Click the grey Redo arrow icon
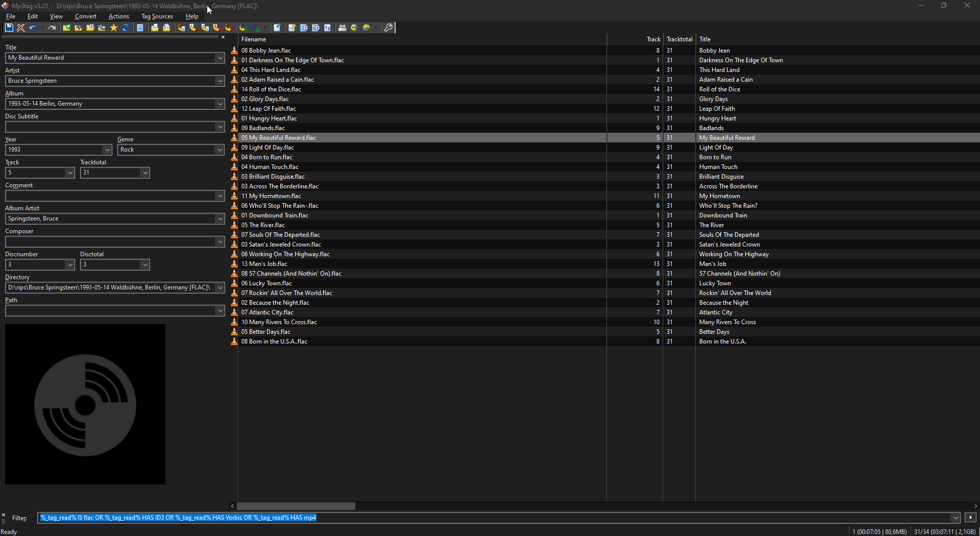Screen dimensions: 980x536 (x=52, y=28)
